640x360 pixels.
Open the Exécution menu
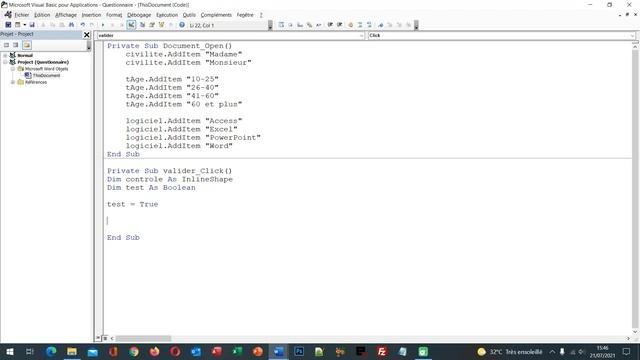(x=167, y=15)
